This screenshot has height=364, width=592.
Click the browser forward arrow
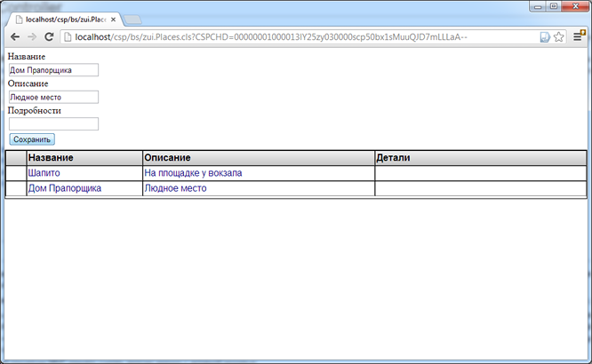tap(32, 37)
